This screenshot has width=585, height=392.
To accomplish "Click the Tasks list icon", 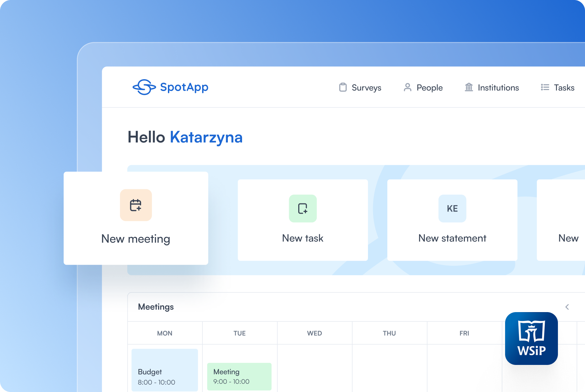I will 545,87.
